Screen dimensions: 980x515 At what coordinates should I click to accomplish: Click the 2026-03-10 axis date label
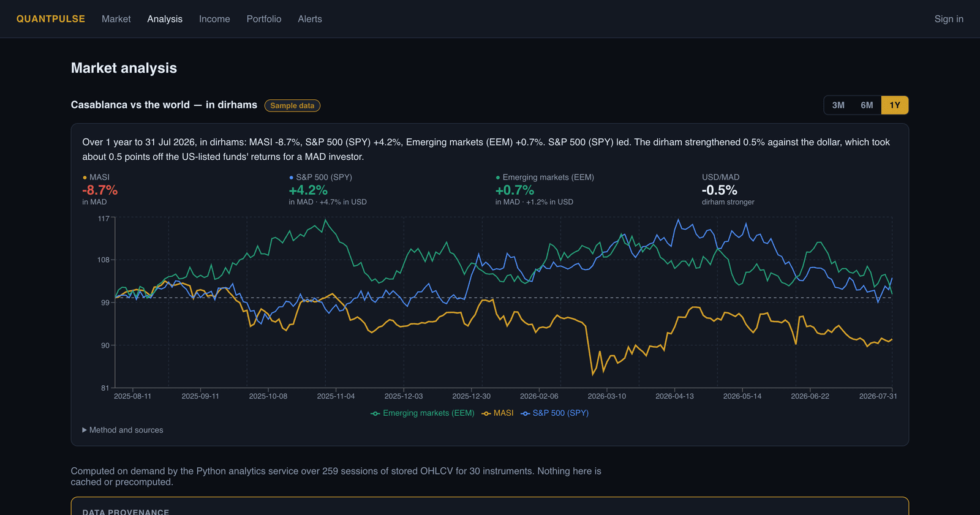coord(607,396)
